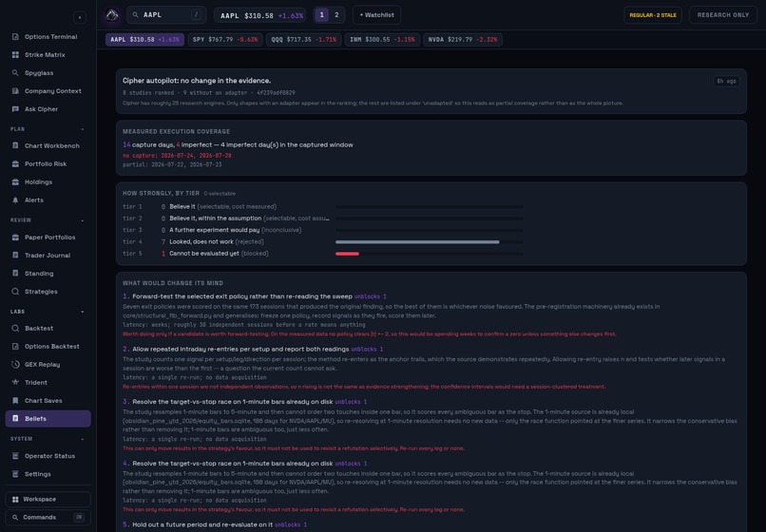Viewport: 766px width, 532px height.
Task: Select the SPY $767.79 ticker chip
Action: point(225,40)
